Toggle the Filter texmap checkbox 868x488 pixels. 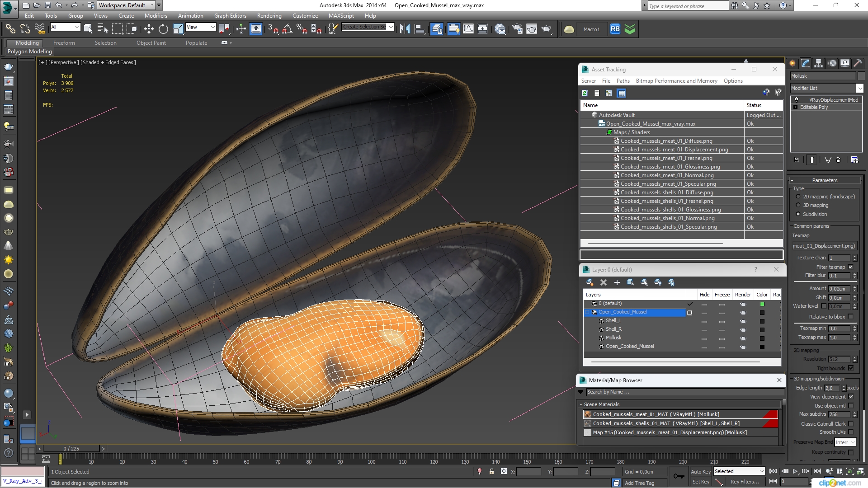pyautogui.click(x=850, y=267)
